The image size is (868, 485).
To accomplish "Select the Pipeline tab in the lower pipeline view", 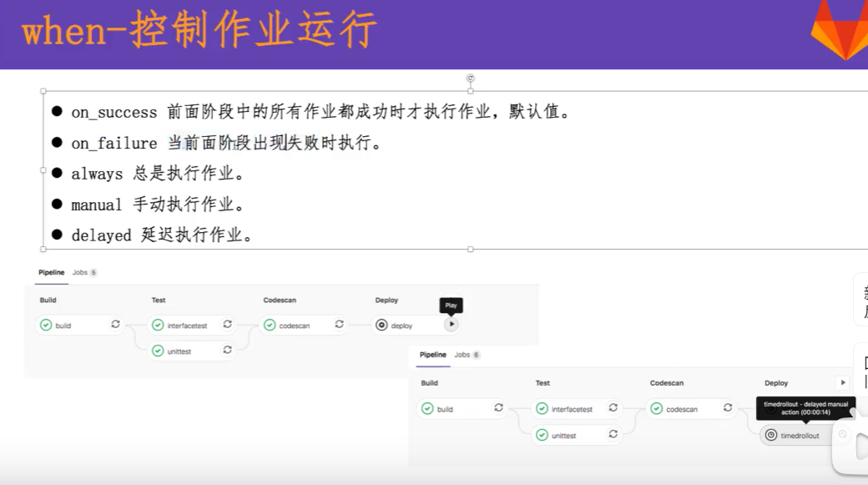I will point(432,355).
